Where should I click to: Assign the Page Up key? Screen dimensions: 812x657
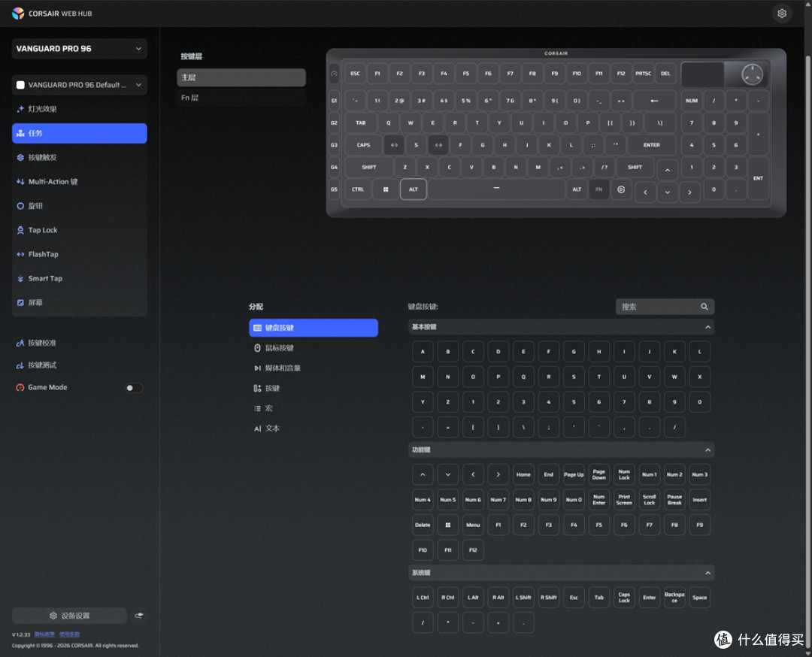tap(574, 475)
